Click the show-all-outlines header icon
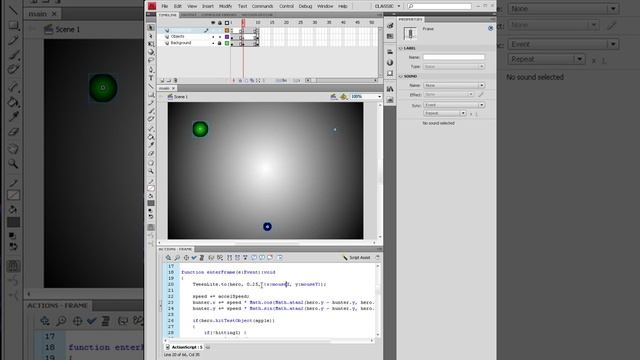Screen dimensions: 640x360 (x=227, y=23)
